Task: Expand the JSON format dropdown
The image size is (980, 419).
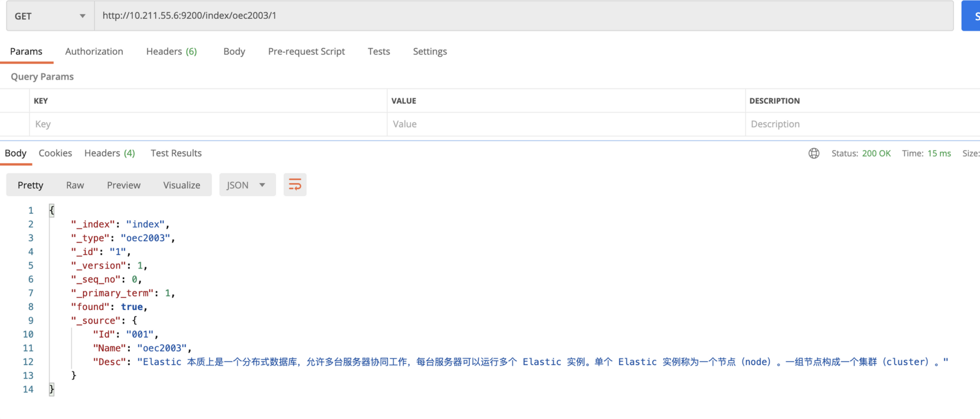Action: 247,185
